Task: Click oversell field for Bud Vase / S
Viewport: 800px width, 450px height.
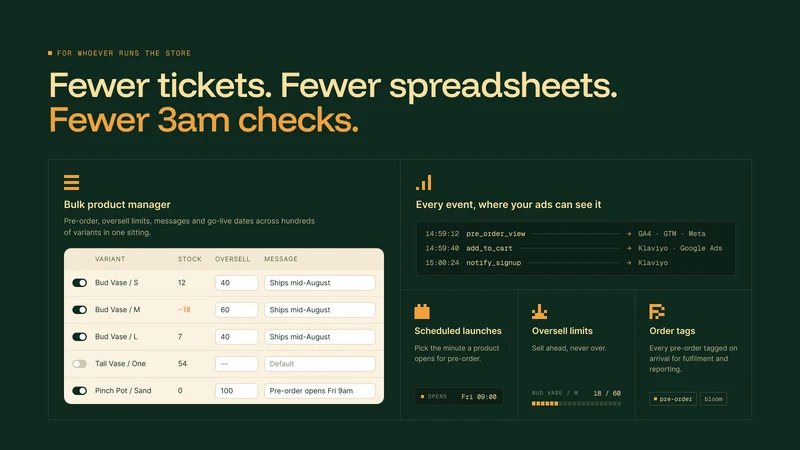Action: click(x=236, y=283)
